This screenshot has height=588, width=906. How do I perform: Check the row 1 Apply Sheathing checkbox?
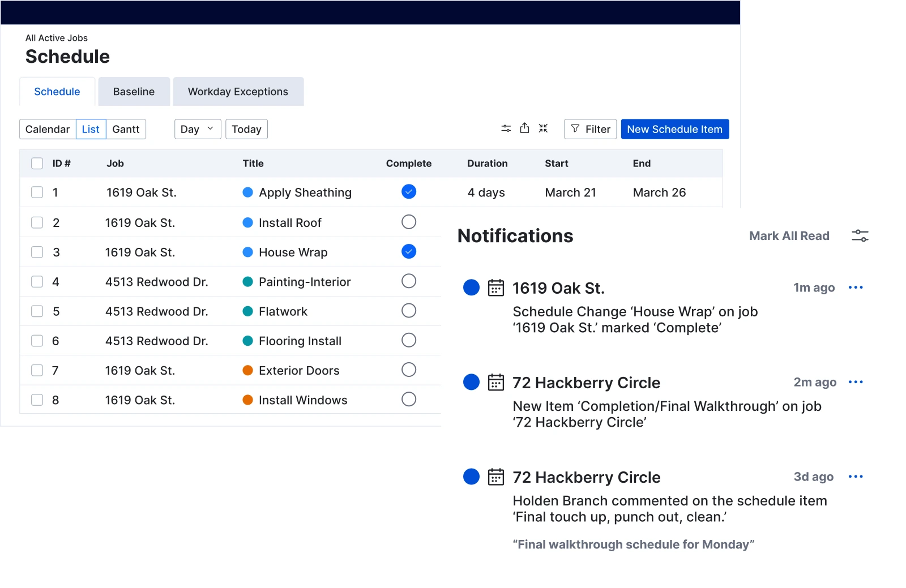(x=37, y=192)
